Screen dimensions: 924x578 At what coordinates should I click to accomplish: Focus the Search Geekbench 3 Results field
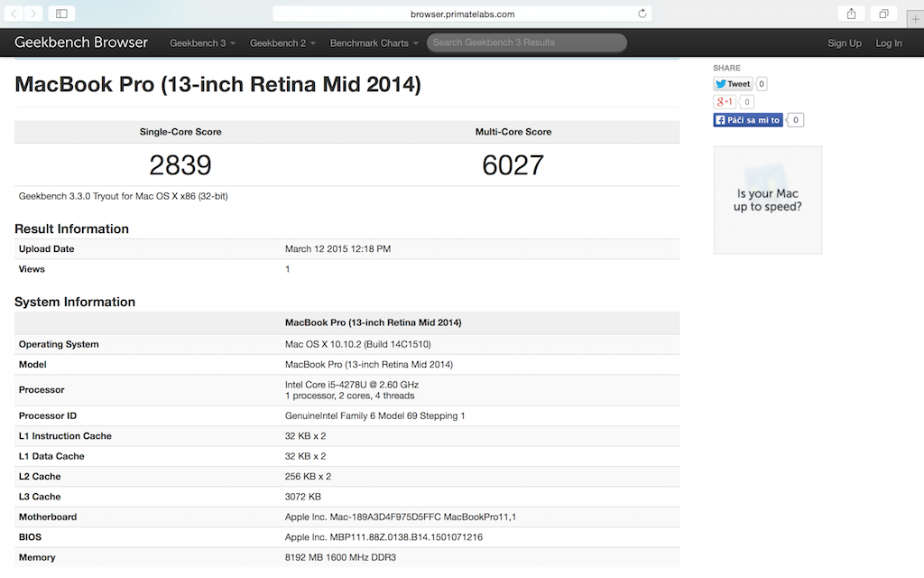point(527,42)
